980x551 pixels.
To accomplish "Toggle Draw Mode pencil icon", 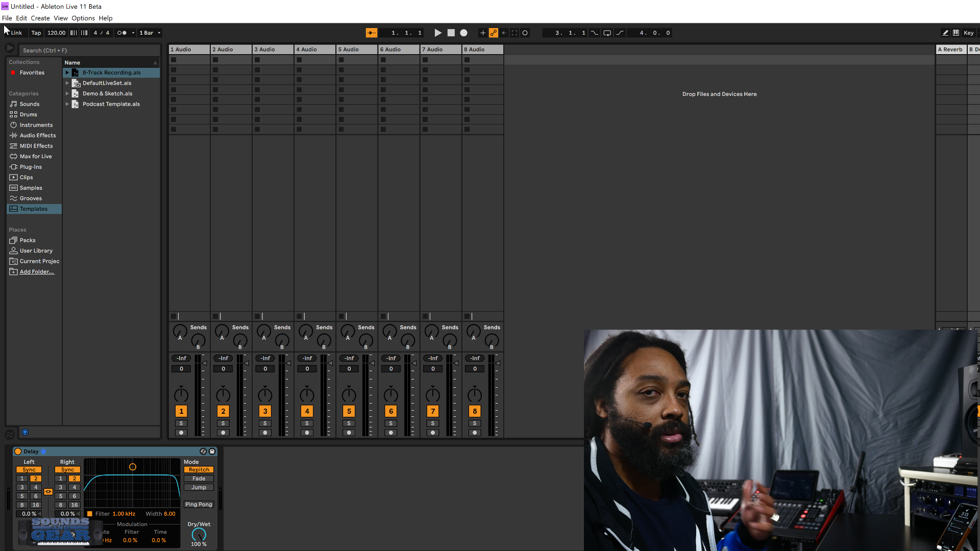I will pyautogui.click(x=945, y=33).
